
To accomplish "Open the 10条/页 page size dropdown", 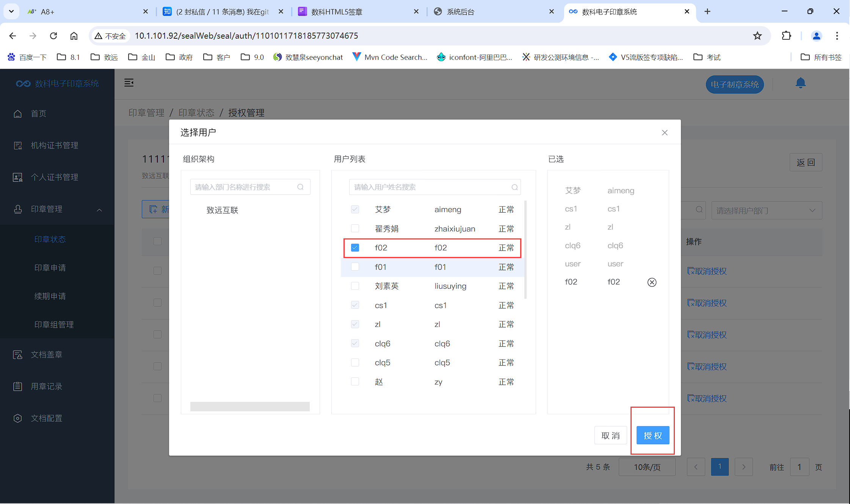I will tap(647, 467).
